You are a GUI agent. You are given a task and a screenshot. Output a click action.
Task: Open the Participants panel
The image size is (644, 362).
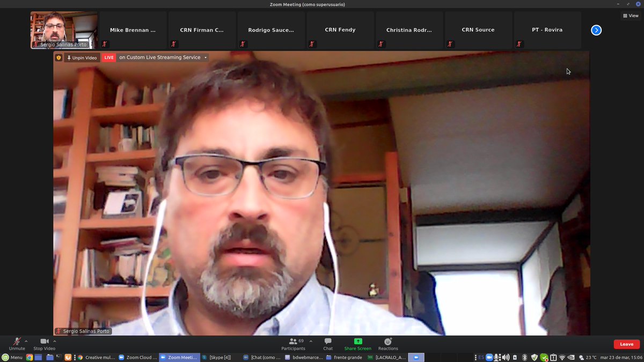point(293,343)
